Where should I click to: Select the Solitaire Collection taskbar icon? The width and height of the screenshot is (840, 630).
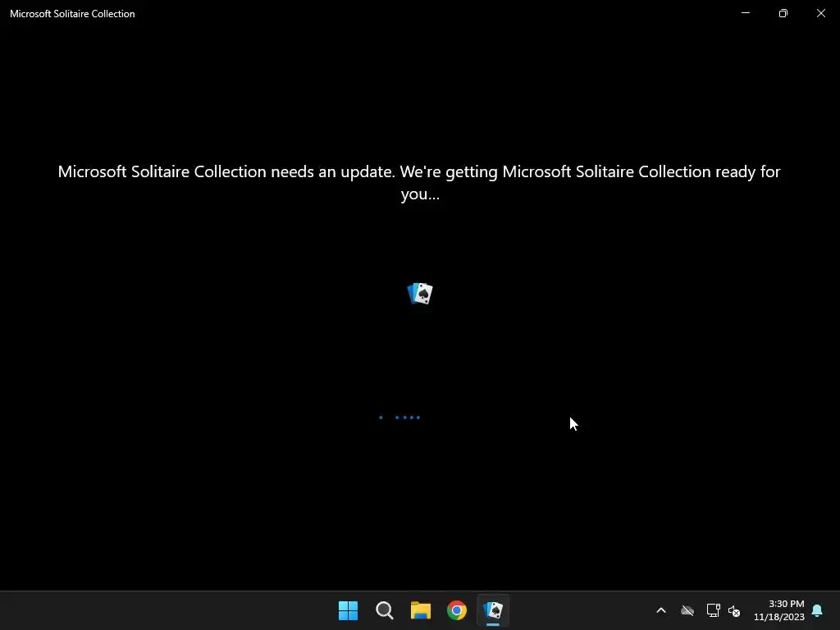493,610
